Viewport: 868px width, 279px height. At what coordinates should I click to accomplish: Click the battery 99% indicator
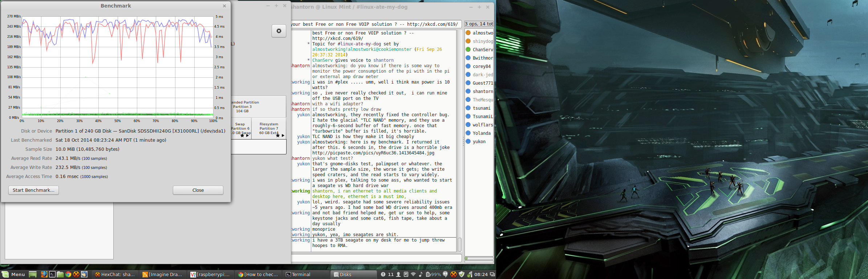click(433, 274)
